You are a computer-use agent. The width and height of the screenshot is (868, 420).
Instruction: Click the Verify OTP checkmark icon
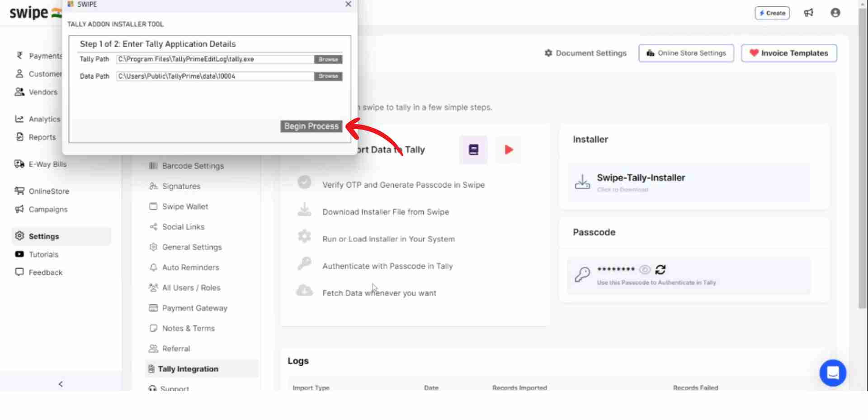tap(304, 182)
